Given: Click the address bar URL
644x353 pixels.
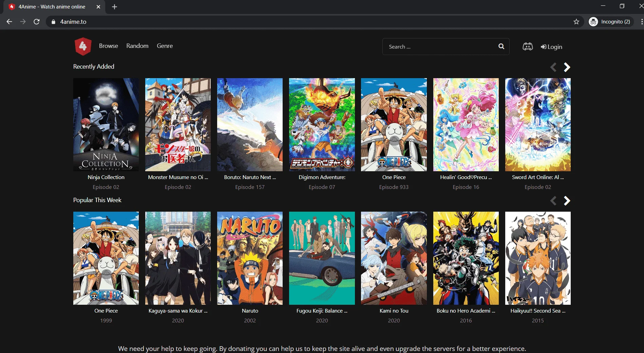Looking at the screenshot, I should tap(73, 22).
